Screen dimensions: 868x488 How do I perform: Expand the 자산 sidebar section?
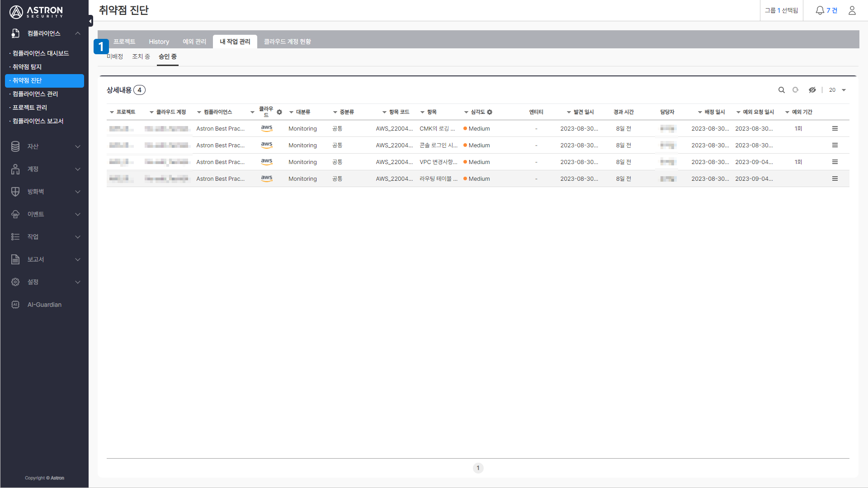[44, 146]
